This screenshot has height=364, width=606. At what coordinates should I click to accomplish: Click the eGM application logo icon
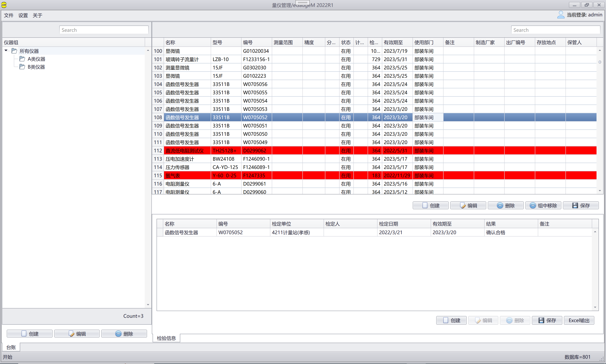(4, 5)
